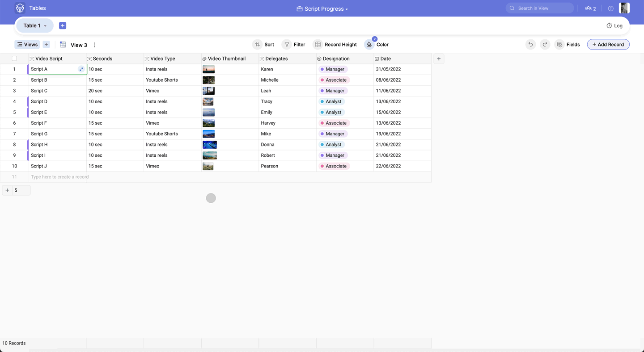Open thumbnail image for Script H
644x352 pixels.
(x=210, y=144)
